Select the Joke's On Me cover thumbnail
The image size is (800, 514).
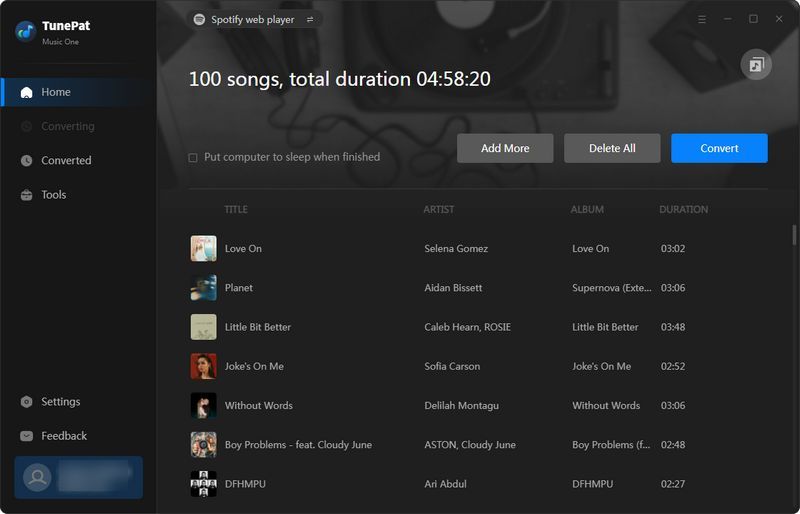204,366
